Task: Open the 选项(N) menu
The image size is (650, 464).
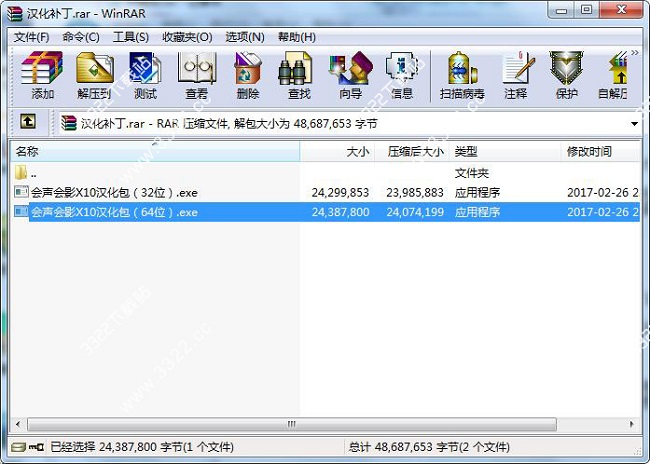Action: [x=245, y=37]
